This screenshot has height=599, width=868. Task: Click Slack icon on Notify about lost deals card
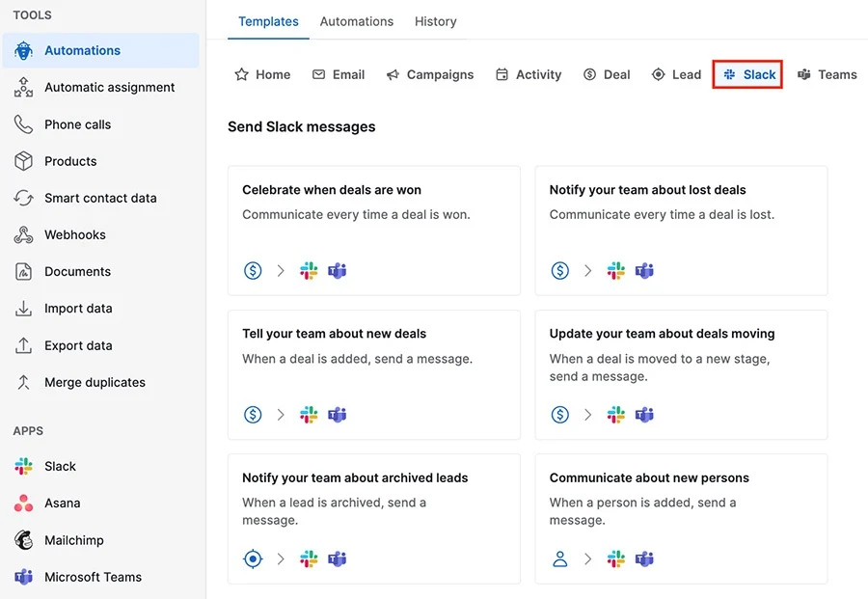pos(616,271)
